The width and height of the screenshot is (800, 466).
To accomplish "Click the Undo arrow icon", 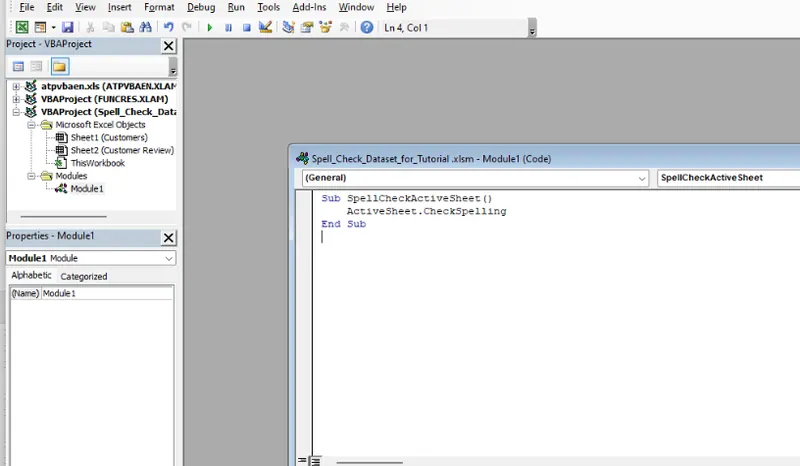I will pyautogui.click(x=168, y=27).
